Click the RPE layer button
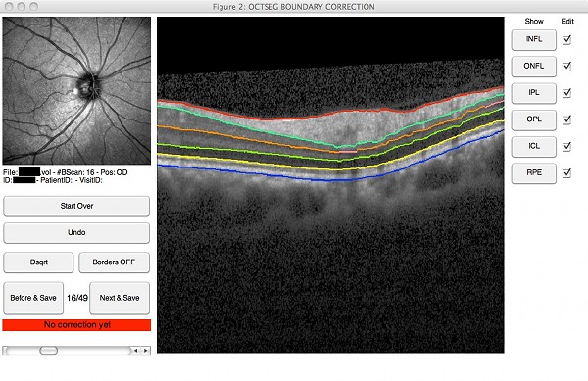 (534, 173)
